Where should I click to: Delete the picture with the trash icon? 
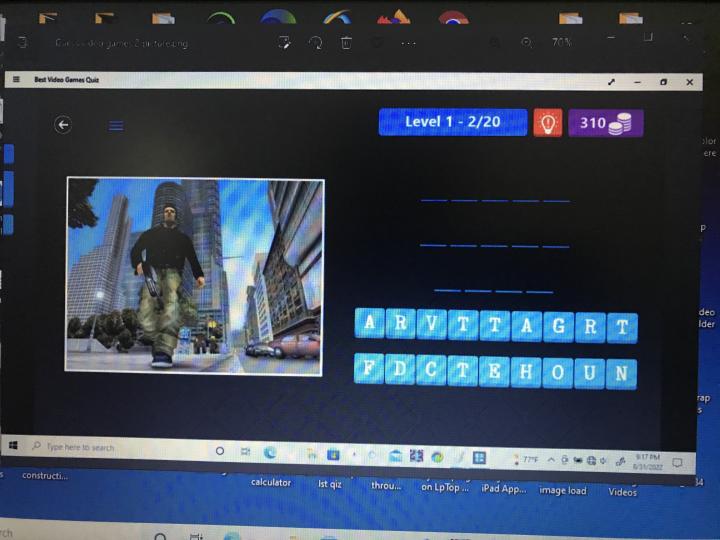point(346,43)
